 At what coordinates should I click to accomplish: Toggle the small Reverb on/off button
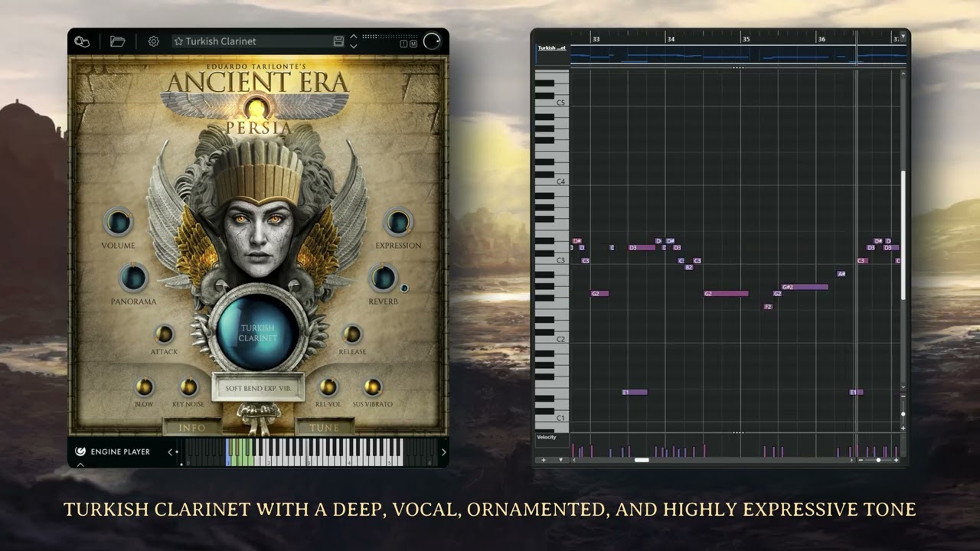404,289
